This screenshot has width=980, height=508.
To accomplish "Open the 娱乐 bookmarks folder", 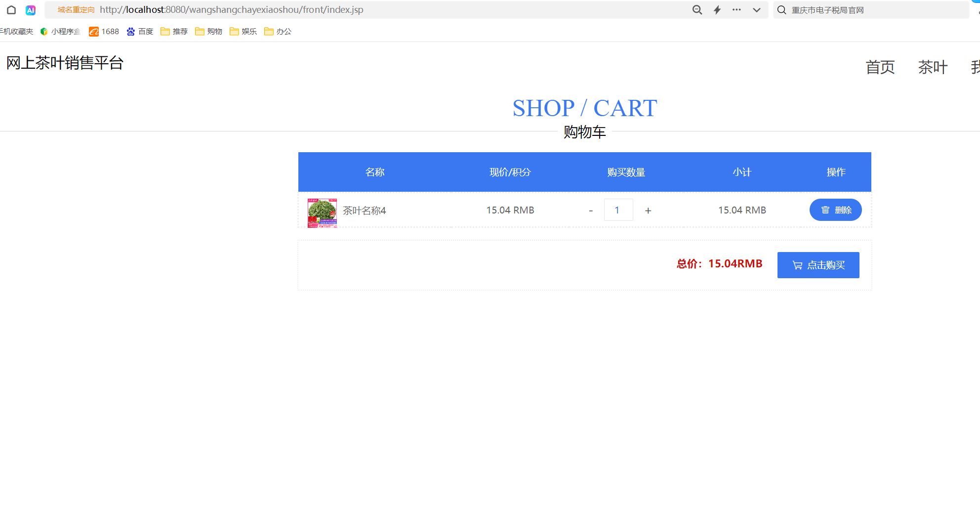I will 243,32.
